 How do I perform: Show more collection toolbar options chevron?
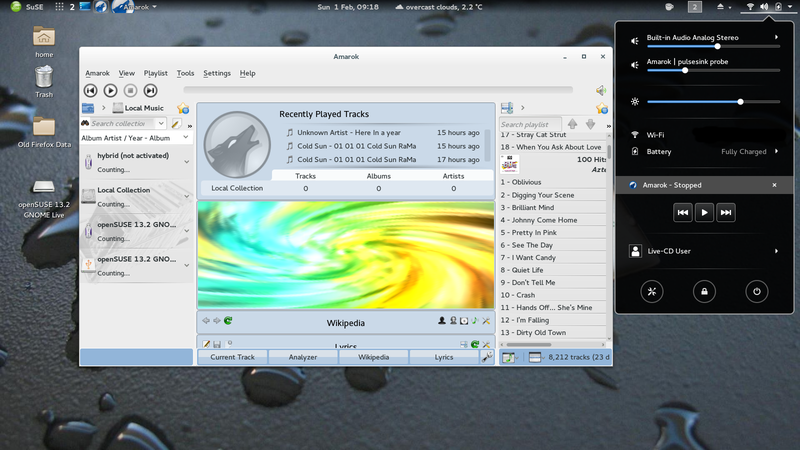click(190, 126)
